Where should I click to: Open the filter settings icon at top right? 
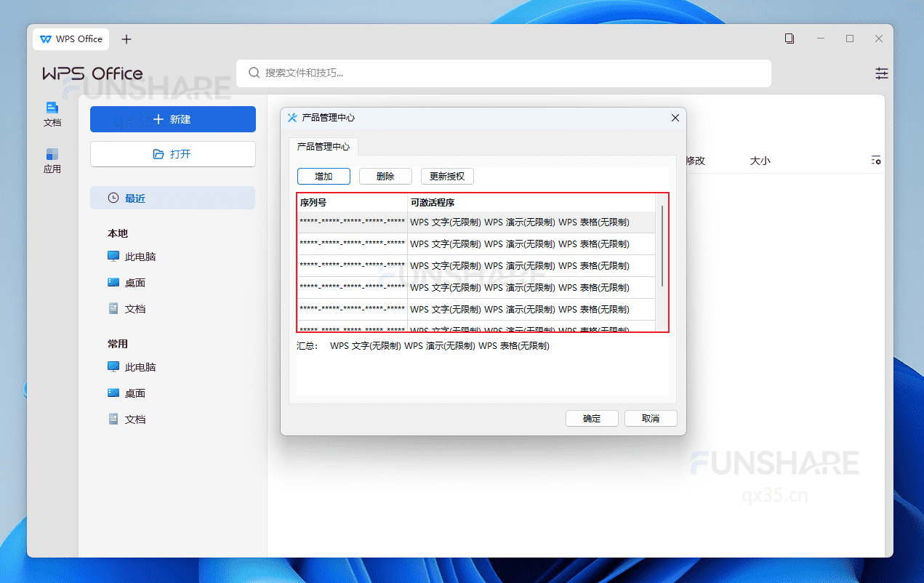point(881,73)
